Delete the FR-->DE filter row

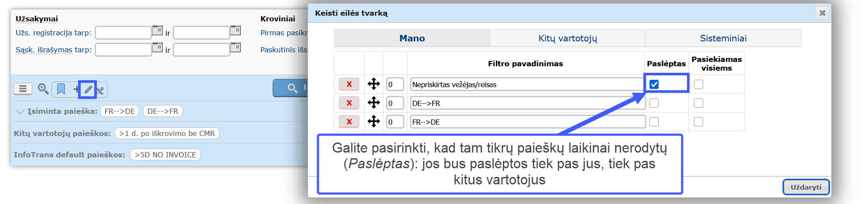pos(349,122)
